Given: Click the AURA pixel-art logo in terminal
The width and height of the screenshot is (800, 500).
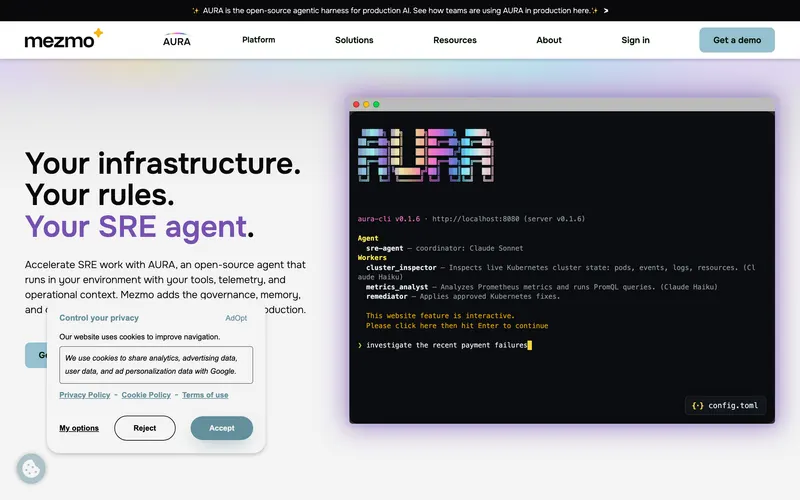Looking at the screenshot, I should coord(426,155).
